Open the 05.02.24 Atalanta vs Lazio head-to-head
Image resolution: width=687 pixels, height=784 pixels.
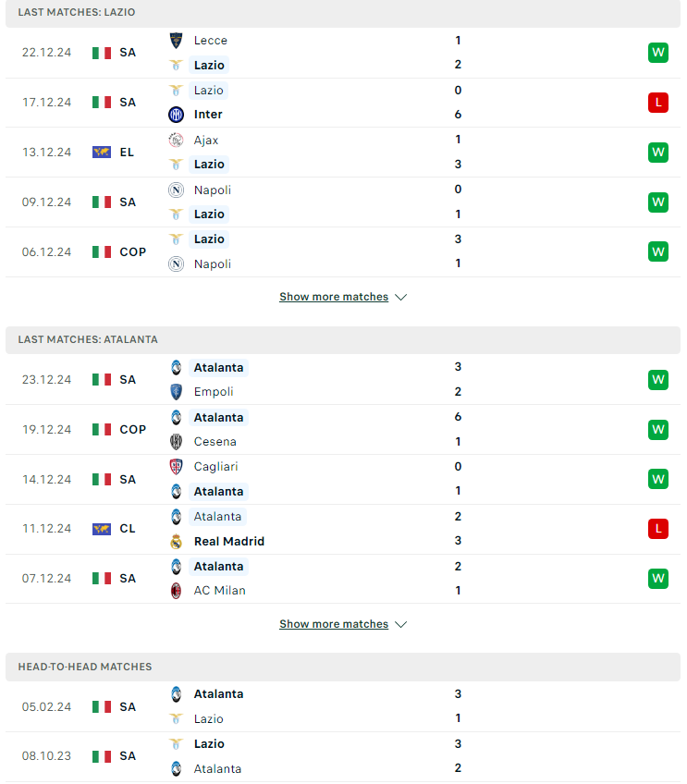click(343, 706)
